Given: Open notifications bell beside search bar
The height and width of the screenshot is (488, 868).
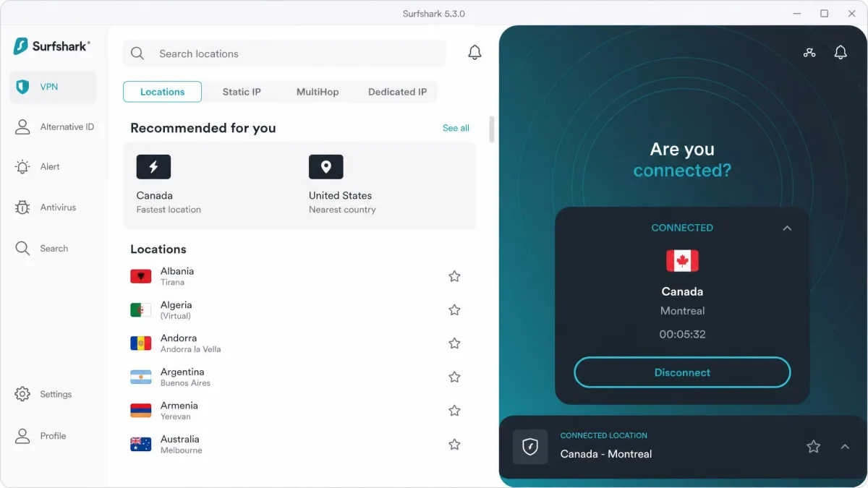Looking at the screenshot, I should click(x=475, y=53).
